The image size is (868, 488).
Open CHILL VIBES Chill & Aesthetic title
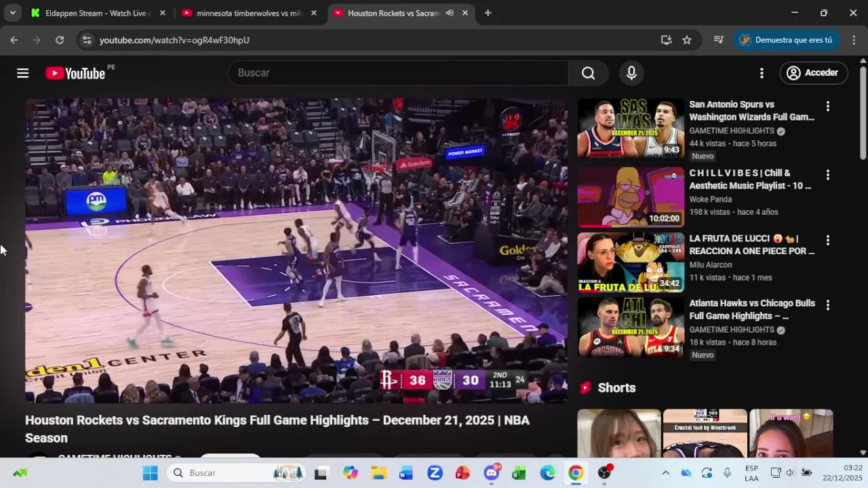click(x=750, y=180)
